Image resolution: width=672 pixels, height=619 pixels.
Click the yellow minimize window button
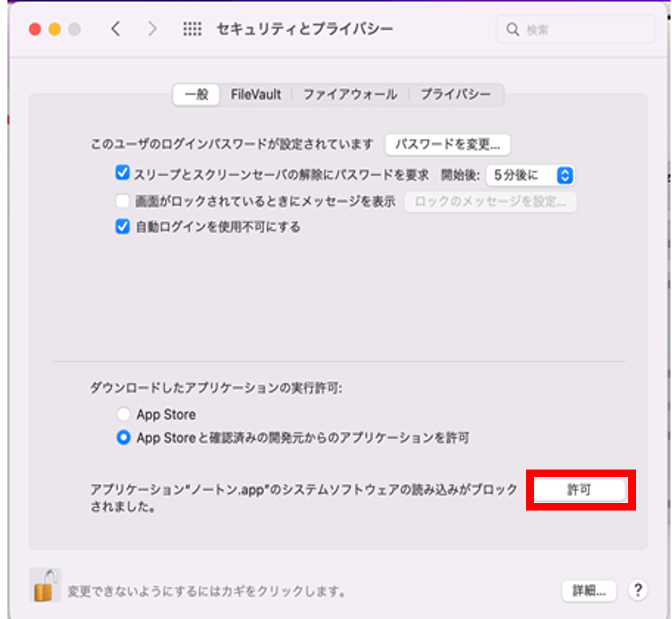pos(55,29)
